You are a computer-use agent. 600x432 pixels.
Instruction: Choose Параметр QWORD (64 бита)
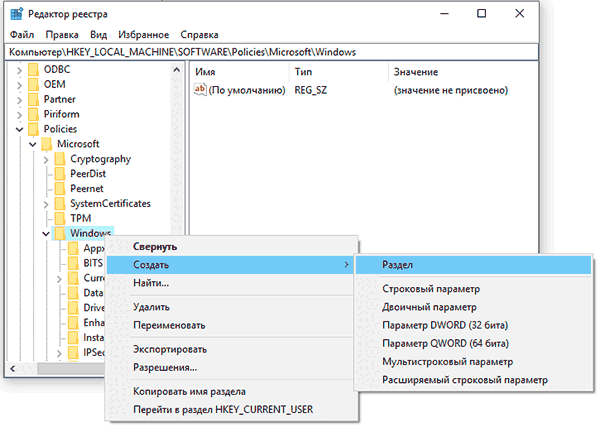click(473, 344)
